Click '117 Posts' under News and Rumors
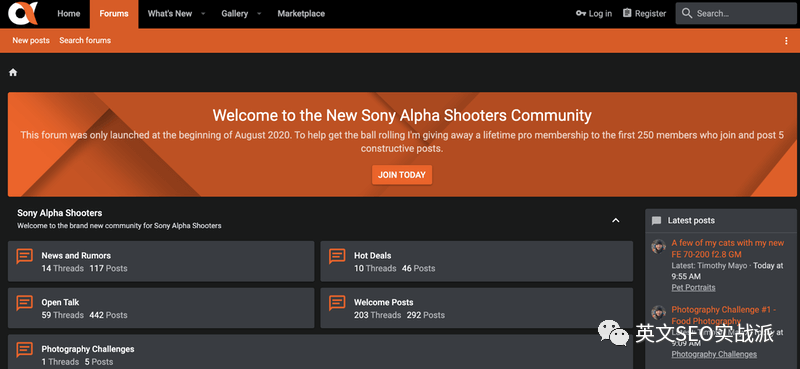Screen dimensions: 800x369 coord(109,268)
